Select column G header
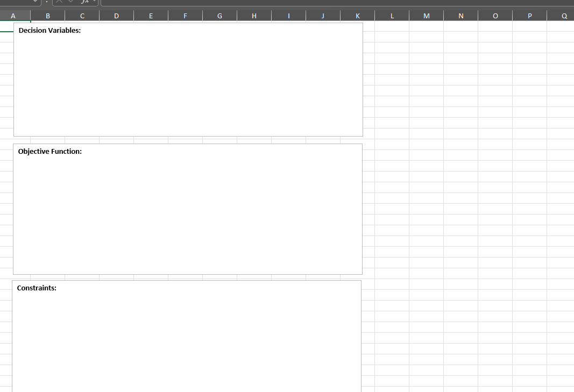 [219, 16]
